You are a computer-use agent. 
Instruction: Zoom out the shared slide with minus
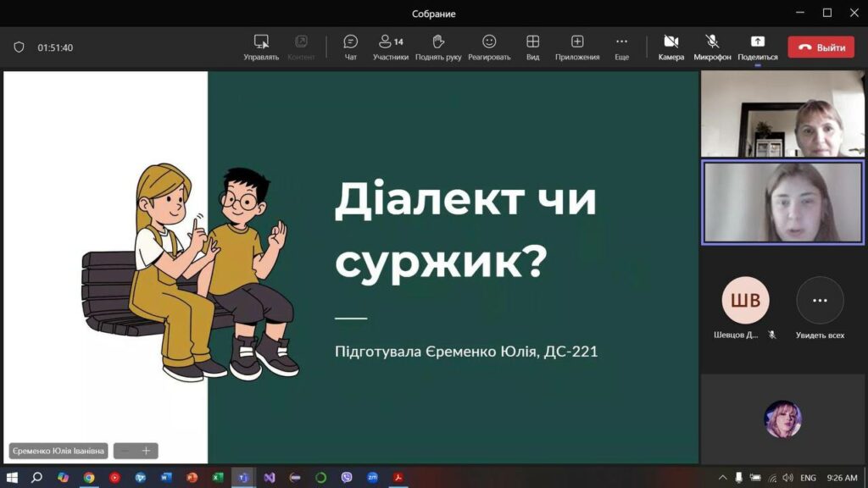pos(125,451)
